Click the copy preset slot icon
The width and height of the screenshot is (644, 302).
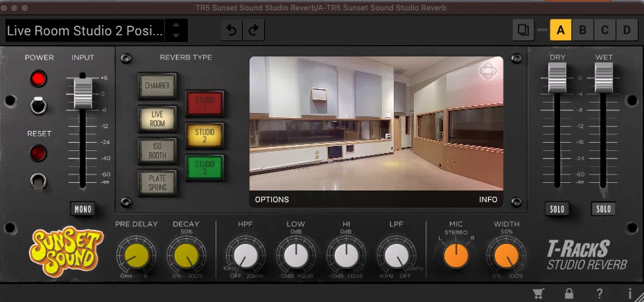point(523,30)
